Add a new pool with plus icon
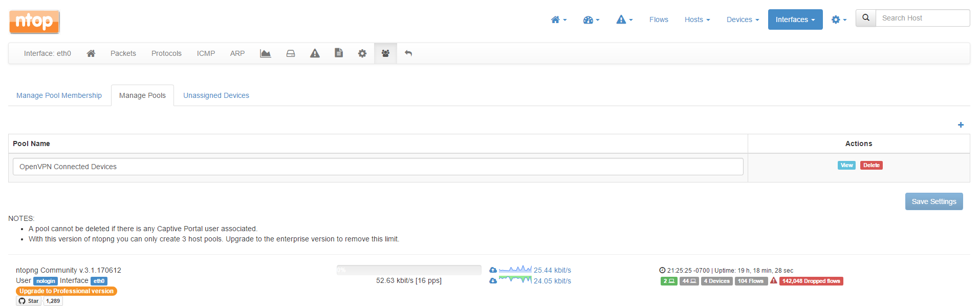 961,125
